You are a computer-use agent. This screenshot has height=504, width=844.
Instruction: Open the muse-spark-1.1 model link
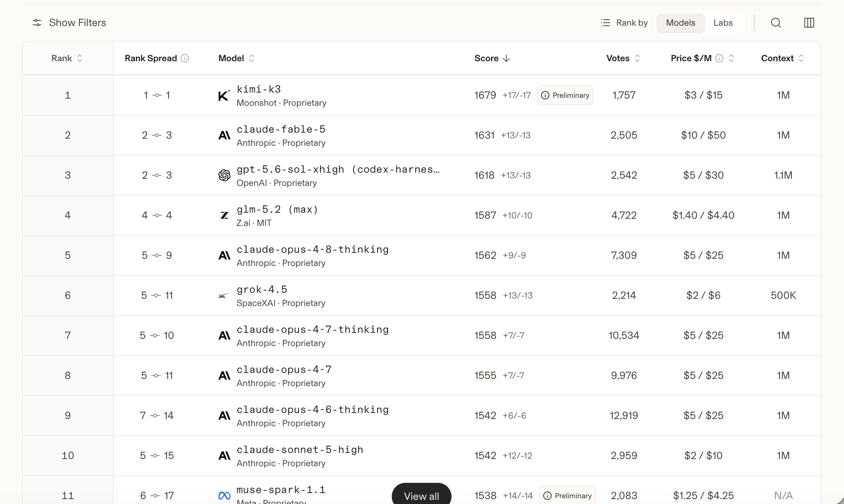pyautogui.click(x=281, y=490)
